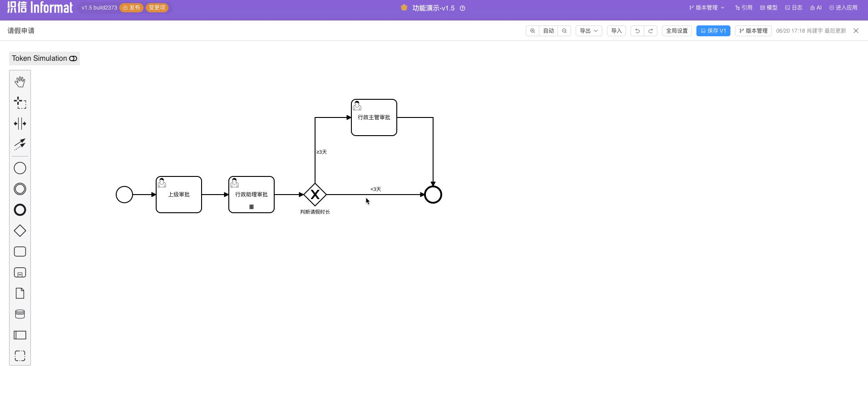Open the 日志 menu in header
Viewport: 868px width, 420px height.
(x=794, y=8)
